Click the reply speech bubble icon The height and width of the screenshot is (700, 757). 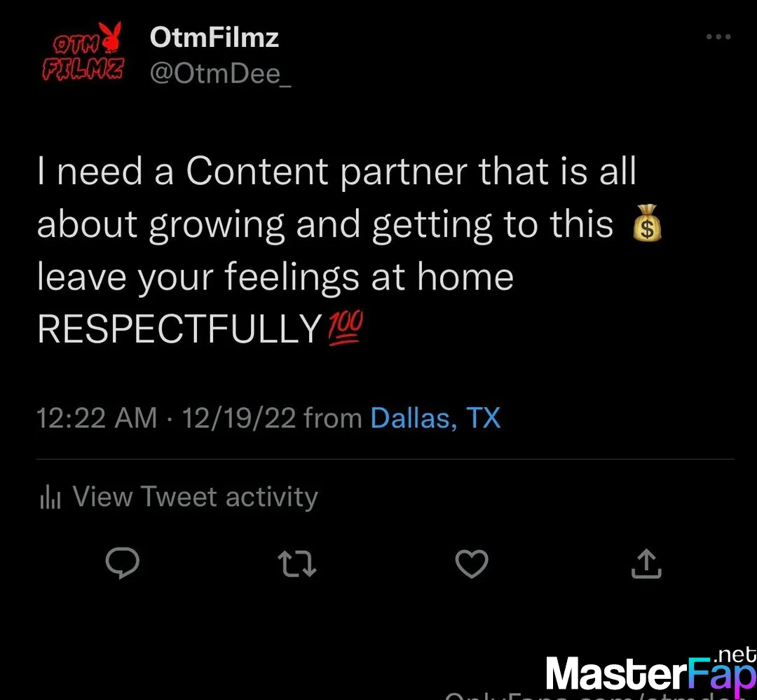[x=123, y=563]
